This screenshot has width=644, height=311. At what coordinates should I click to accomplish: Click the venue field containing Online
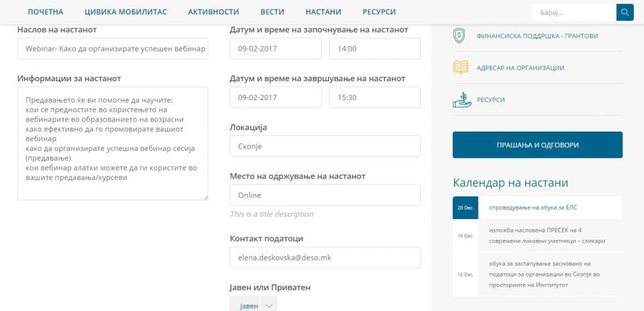(325, 195)
